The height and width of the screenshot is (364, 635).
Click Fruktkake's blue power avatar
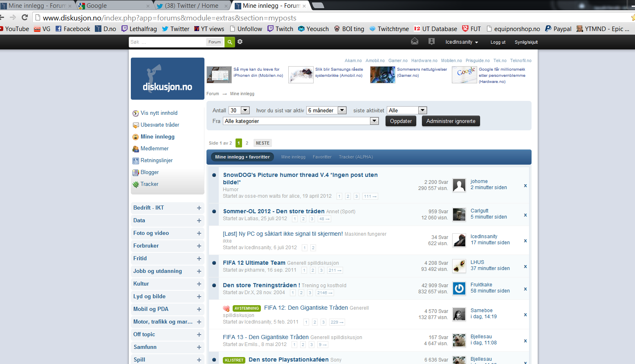point(459,288)
